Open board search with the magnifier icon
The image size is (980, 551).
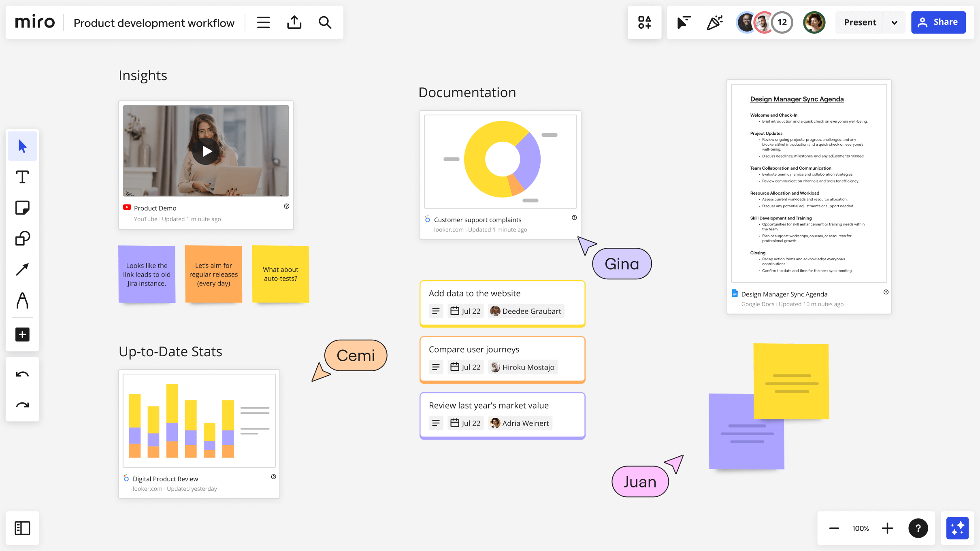point(325,22)
